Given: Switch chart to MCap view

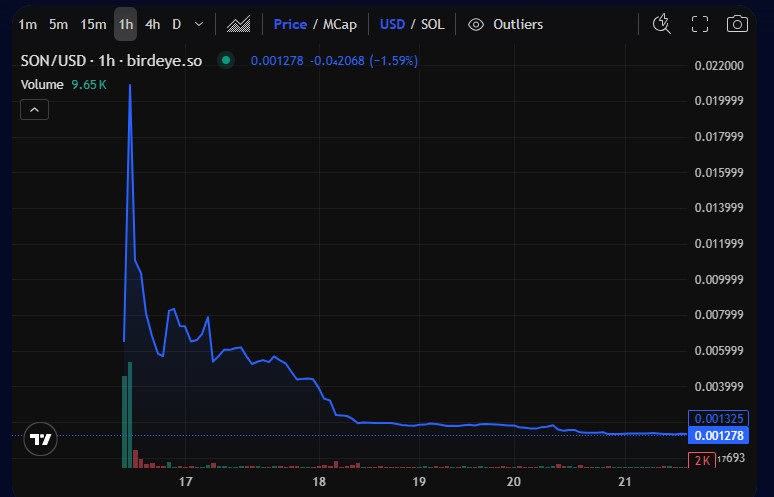Looking at the screenshot, I should (339, 24).
